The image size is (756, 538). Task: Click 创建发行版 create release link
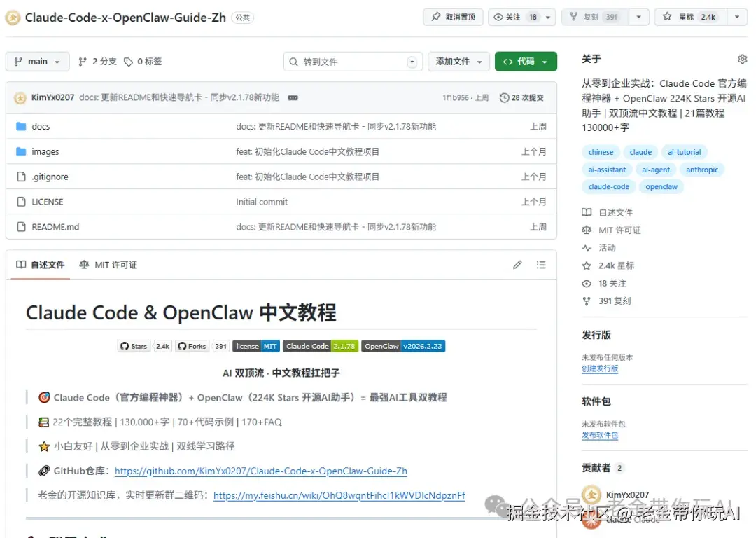pyautogui.click(x=600, y=368)
